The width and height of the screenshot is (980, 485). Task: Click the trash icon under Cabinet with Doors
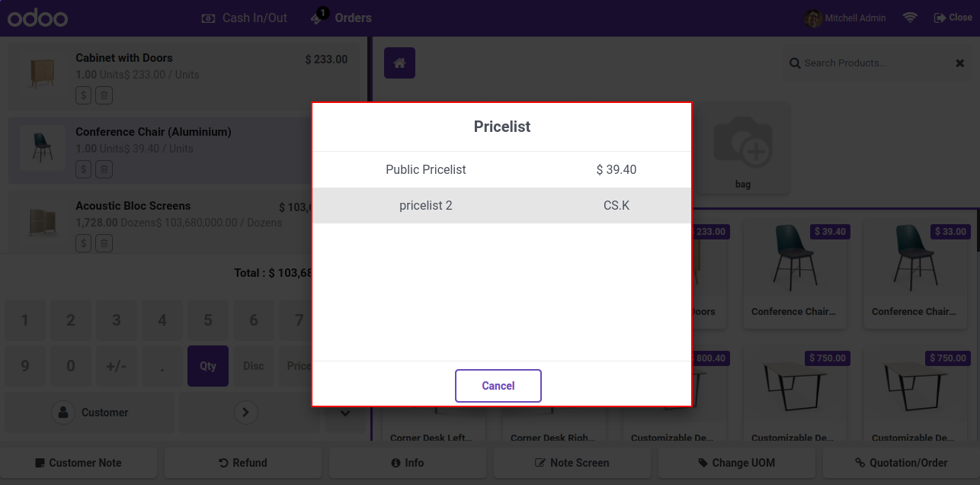coord(104,95)
